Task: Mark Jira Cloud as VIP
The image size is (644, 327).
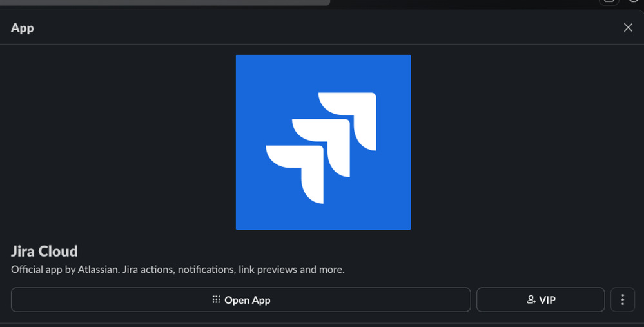Action: click(x=540, y=300)
